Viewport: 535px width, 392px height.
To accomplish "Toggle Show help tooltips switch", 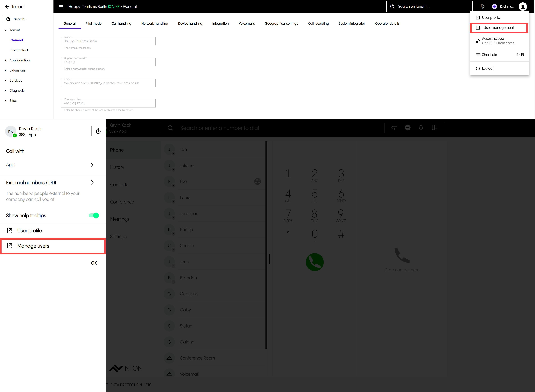I will 94,216.
